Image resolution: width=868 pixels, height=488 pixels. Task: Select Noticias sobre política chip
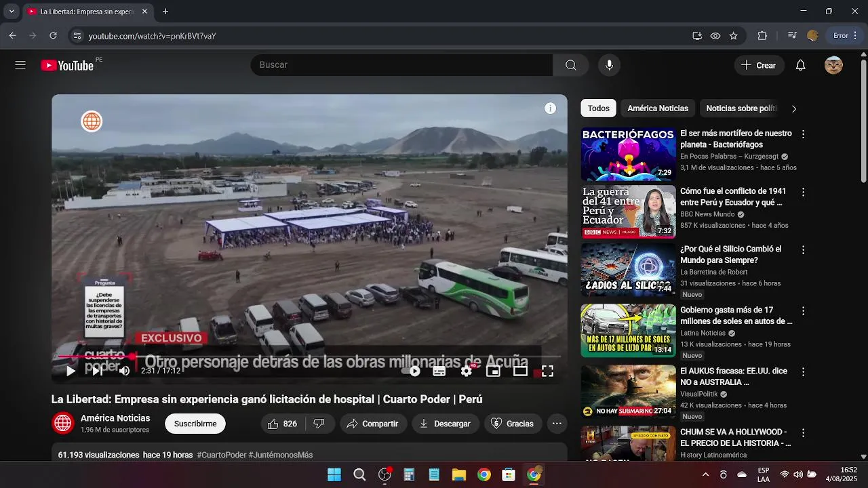(741, 108)
